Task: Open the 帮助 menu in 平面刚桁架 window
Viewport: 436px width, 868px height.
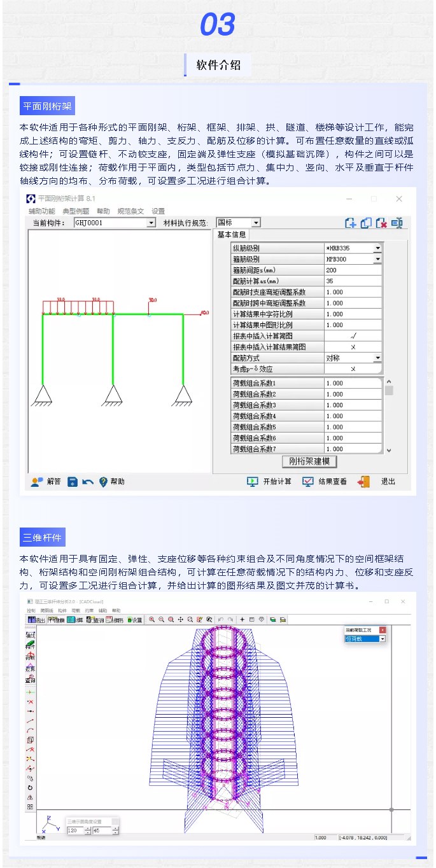Action: (x=103, y=211)
